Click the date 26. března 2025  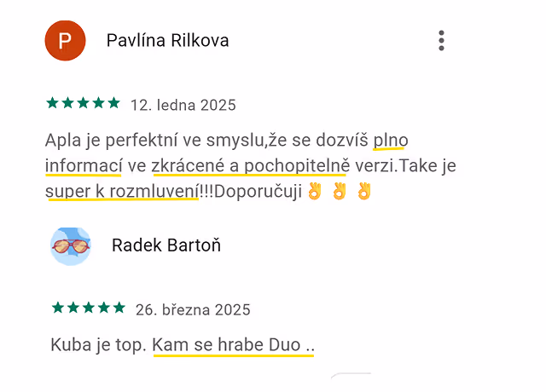tap(193, 309)
